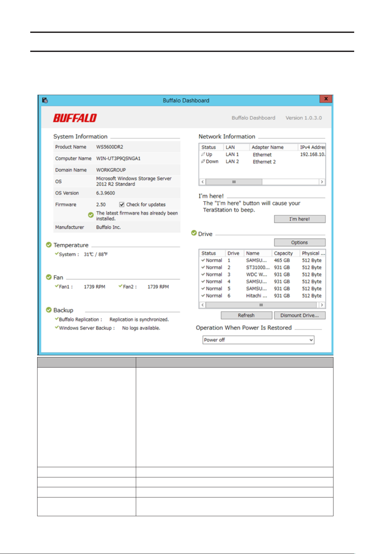
Task: Click the Normal check mark for drive 4
Action: [203, 281]
